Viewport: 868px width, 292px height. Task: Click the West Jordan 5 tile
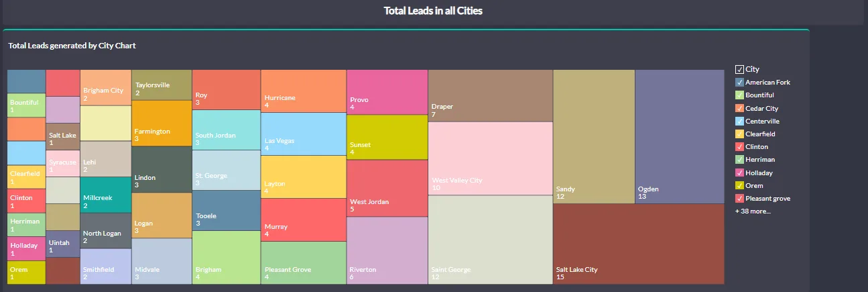tap(387, 188)
